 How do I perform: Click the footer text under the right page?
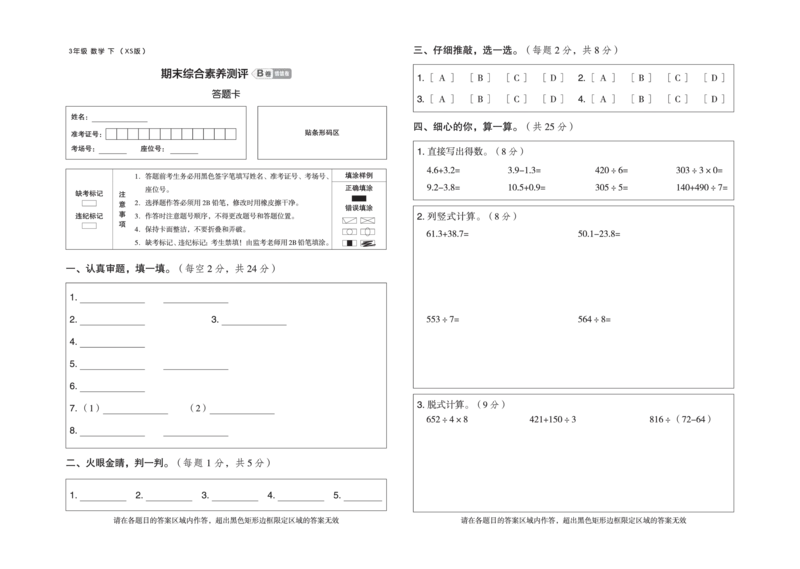[572, 522]
